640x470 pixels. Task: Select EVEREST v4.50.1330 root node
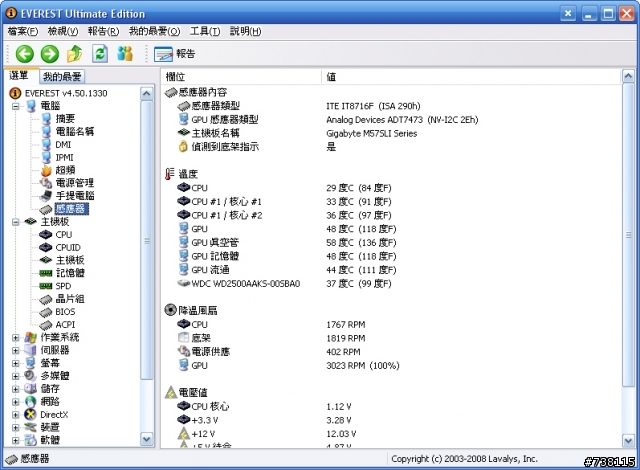[66, 93]
